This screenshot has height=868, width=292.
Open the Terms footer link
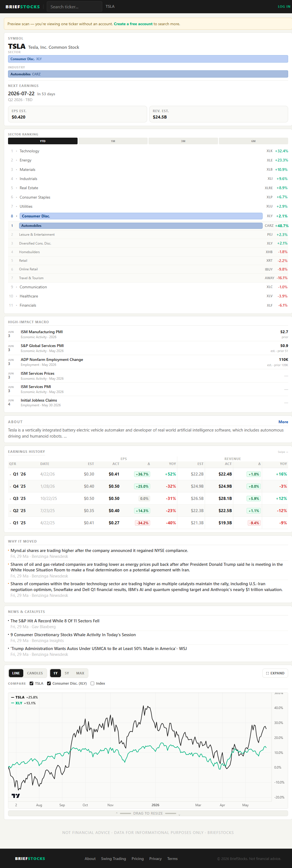172,858
